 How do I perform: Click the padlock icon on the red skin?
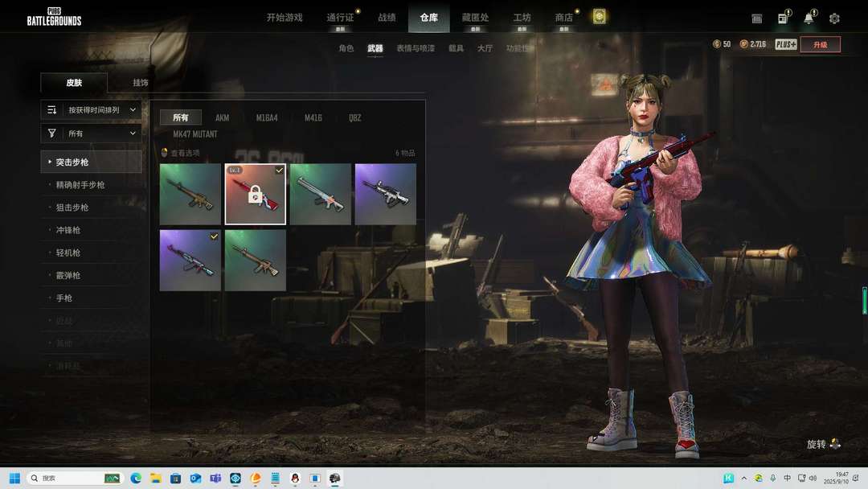pyautogui.click(x=255, y=195)
